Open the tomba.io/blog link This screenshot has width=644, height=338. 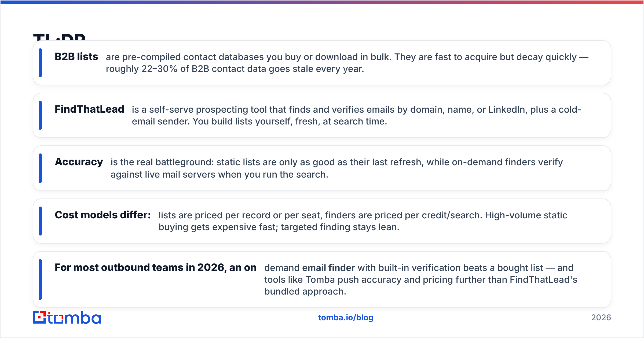(346, 318)
